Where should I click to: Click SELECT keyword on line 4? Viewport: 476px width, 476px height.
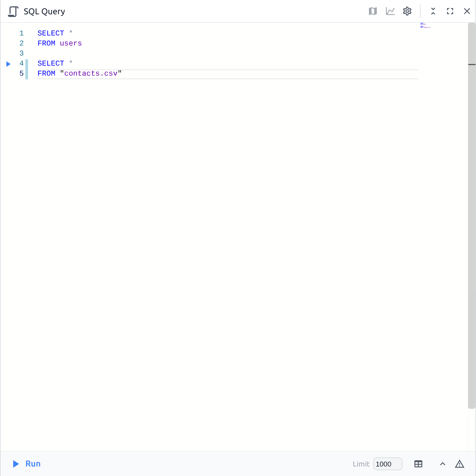[51, 63]
